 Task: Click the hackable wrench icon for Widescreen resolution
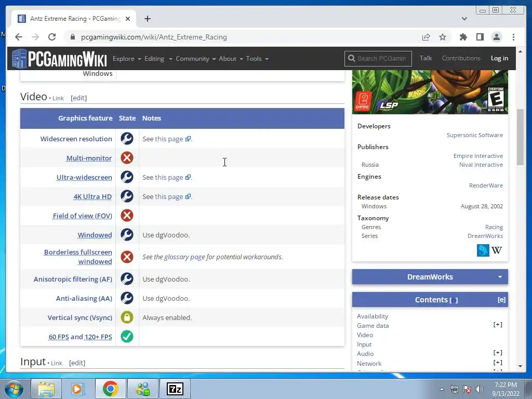pos(127,139)
